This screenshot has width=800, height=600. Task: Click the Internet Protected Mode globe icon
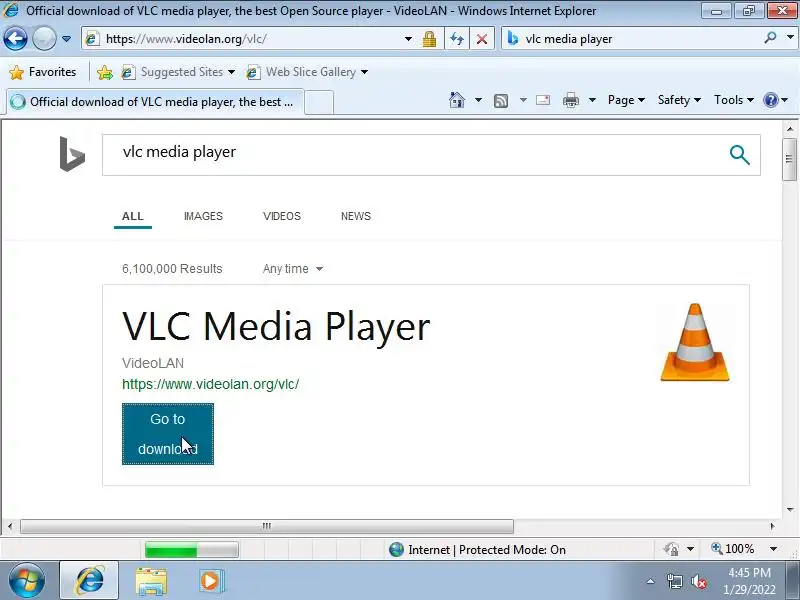(x=396, y=549)
